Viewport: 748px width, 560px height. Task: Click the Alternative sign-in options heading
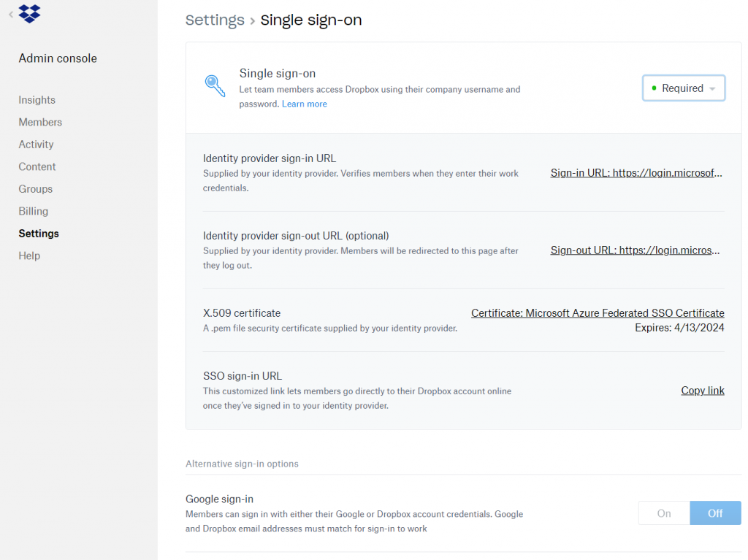(242, 464)
